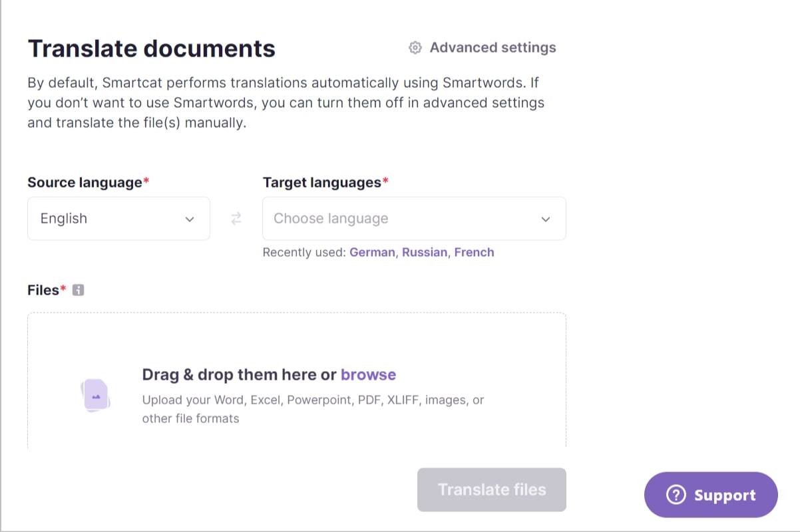Open the Source language dropdown showing English

(118, 218)
